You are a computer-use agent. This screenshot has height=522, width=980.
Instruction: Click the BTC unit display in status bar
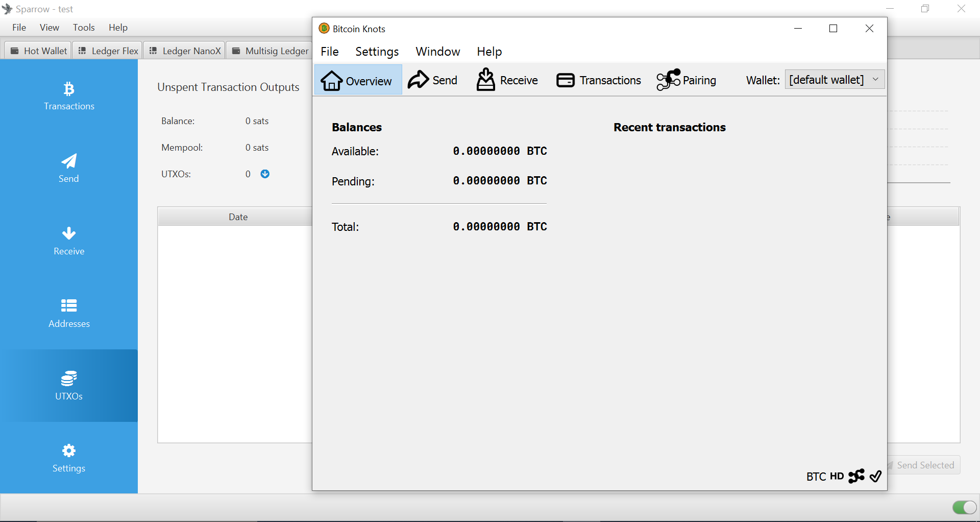816,477
